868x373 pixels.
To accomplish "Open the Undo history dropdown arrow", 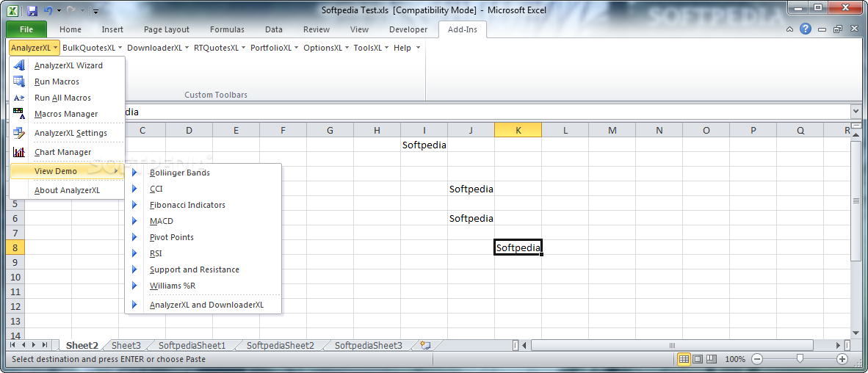I will [x=59, y=10].
